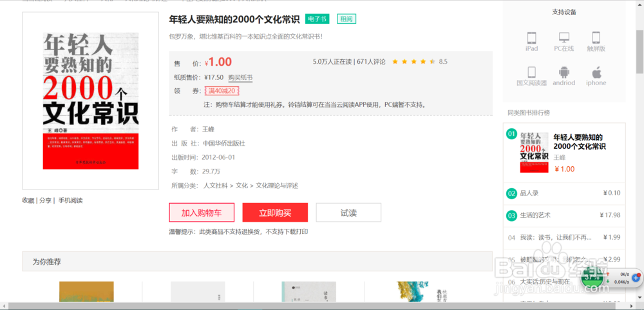Open fourth recommended book thumbnail
Viewport: 644px width, 310px height.
point(421,293)
